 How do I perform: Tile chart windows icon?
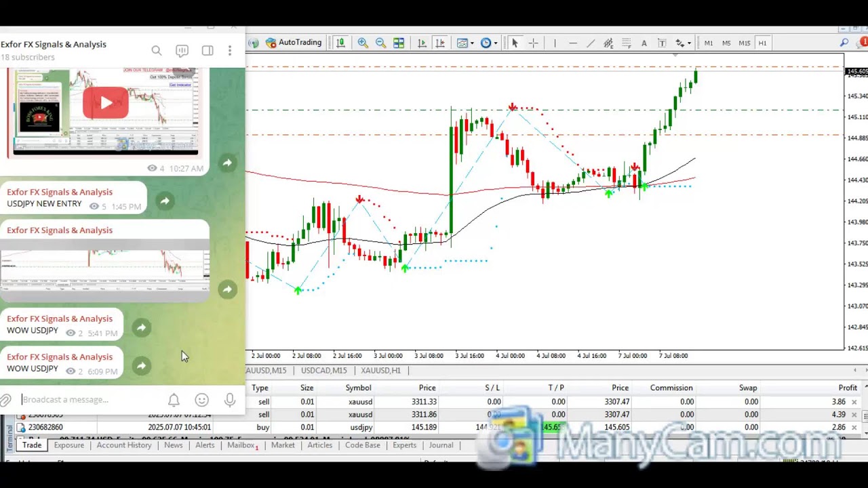pos(399,43)
